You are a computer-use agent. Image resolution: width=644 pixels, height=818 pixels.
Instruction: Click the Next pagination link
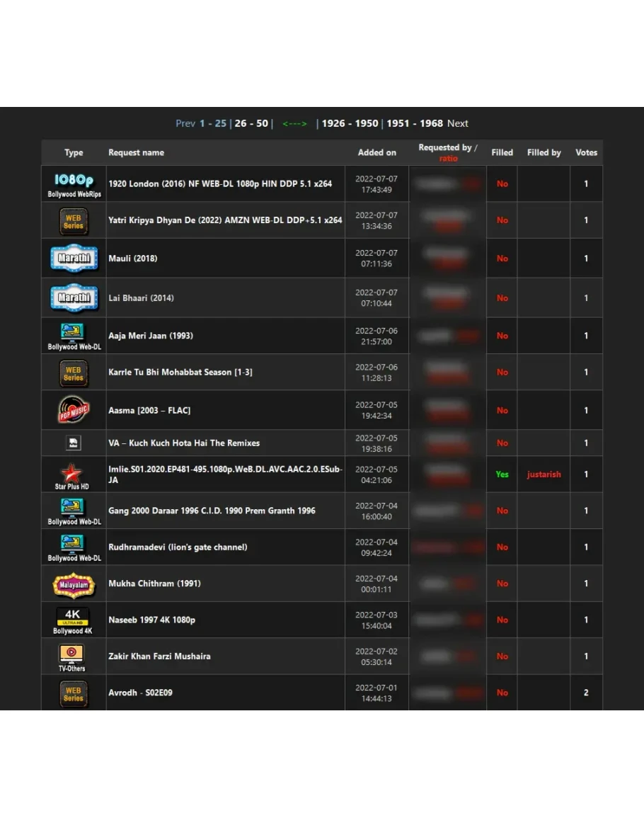(x=457, y=123)
